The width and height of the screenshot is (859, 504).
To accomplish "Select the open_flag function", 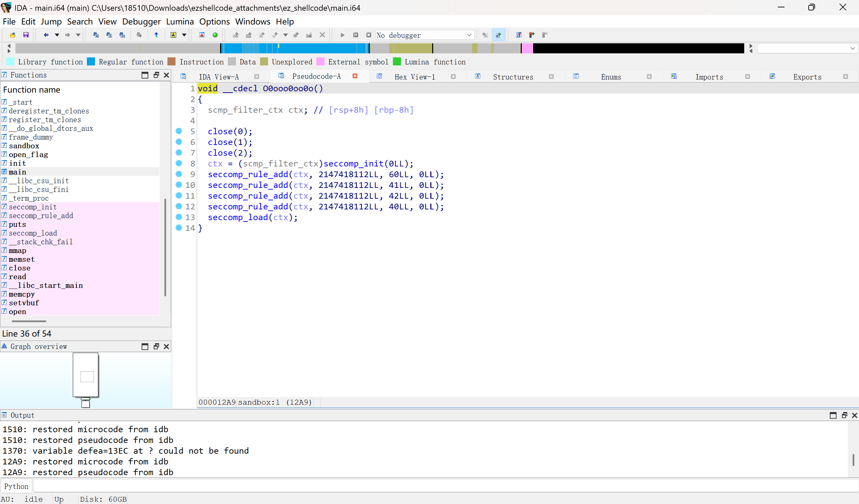I will (28, 155).
